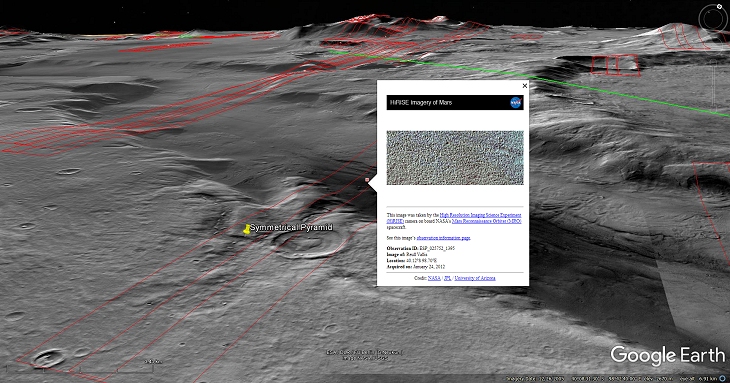Click the small HiRISE marker beside the popup pointer
The height and width of the screenshot is (383, 730).
(367, 180)
